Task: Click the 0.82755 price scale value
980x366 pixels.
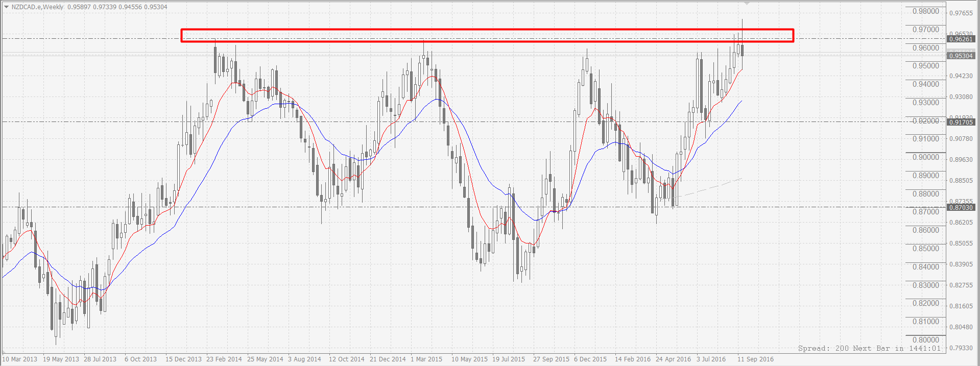Action: pos(961,285)
